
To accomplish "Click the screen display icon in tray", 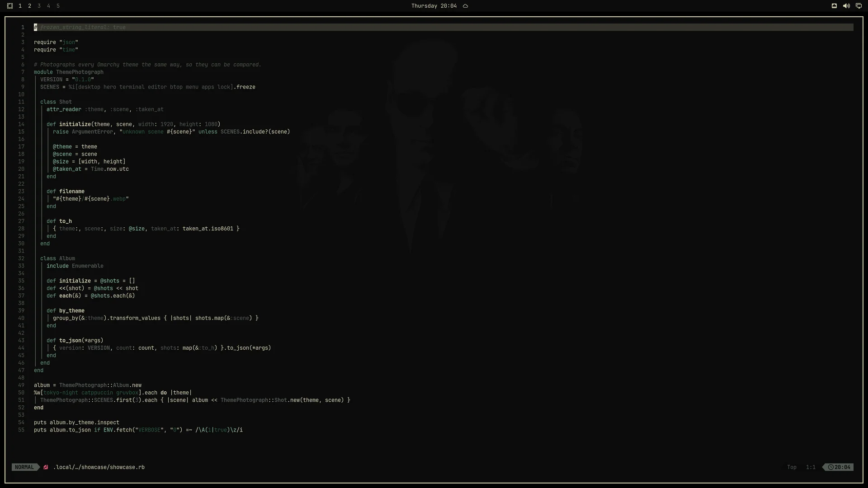I will point(859,6).
